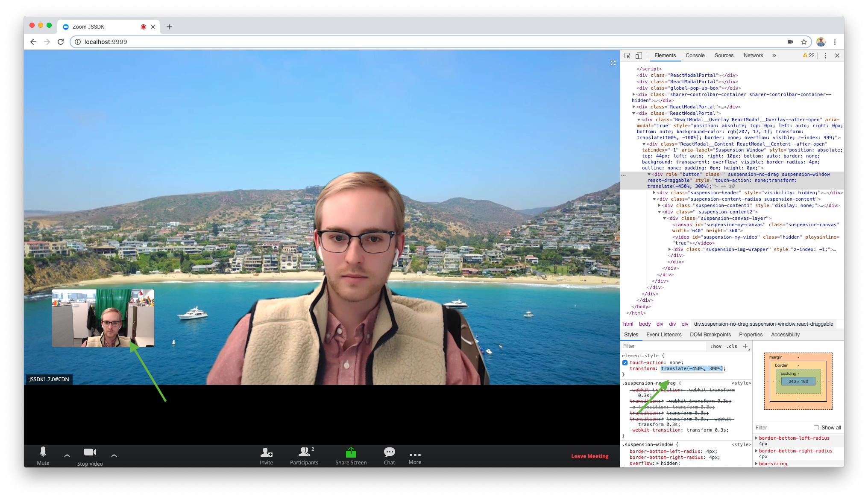868x499 pixels.
Task: Click the Stop Video camera icon
Action: point(90,452)
